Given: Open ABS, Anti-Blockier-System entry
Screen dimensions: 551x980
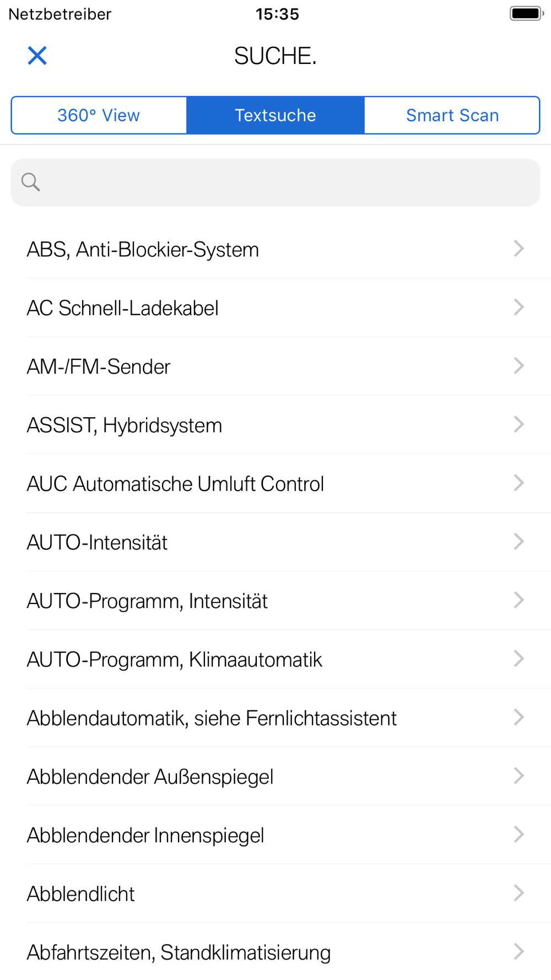Looking at the screenshot, I should tap(275, 249).
